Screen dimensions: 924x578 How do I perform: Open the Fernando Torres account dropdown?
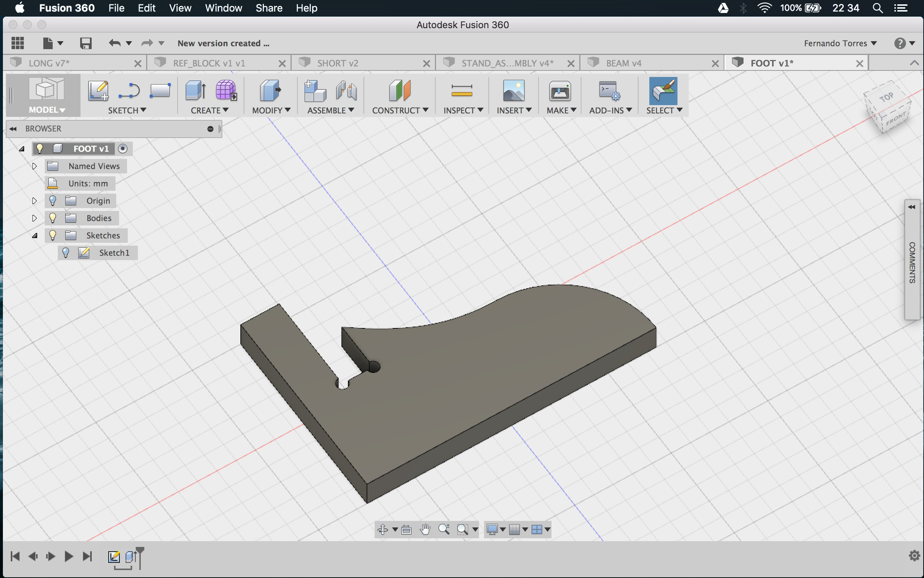pos(840,43)
